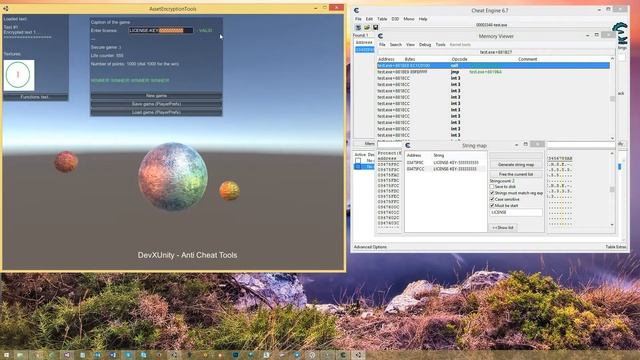Click the LICENSE regex filter field in String map
Image resolution: width=640 pixels, height=360 pixels.
tap(516, 212)
